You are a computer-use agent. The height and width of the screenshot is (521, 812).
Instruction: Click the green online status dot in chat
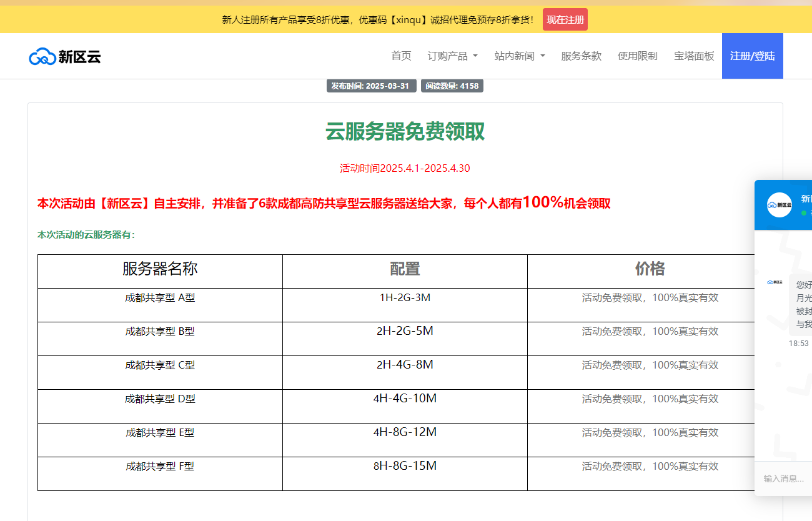pyautogui.click(x=804, y=213)
